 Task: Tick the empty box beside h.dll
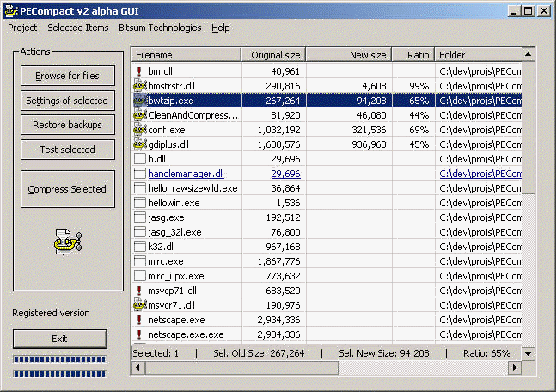pyautogui.click(x=140, y=159)
